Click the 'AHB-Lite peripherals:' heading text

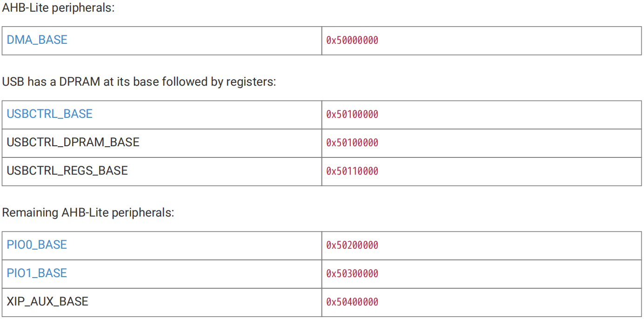tap(58, 8)
